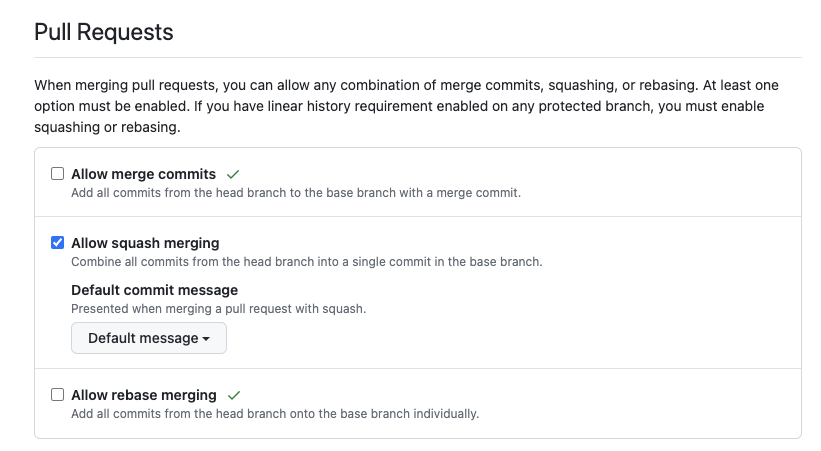
Task: Click the Pull Requests section heading
Action: (104, 32)
